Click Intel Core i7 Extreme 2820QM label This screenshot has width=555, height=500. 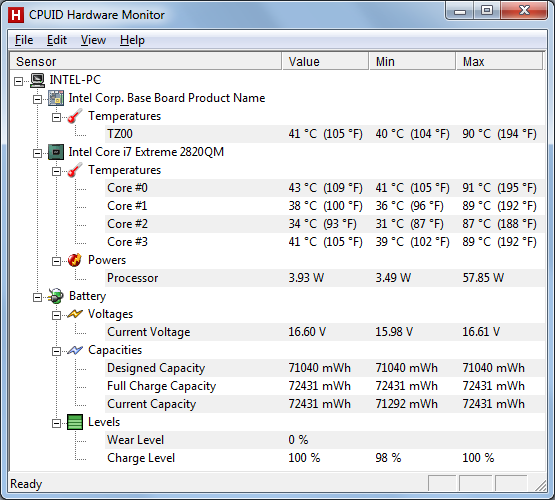[x=146, y=152]
